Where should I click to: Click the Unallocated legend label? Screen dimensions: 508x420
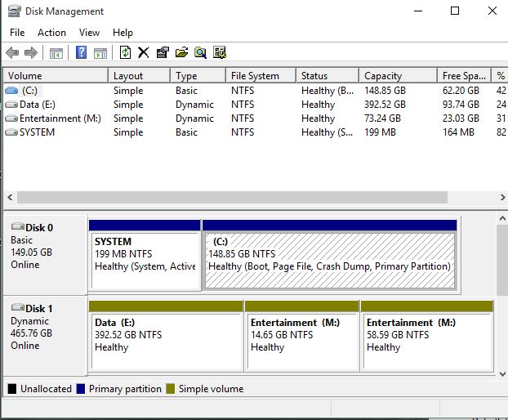point(46,389)
